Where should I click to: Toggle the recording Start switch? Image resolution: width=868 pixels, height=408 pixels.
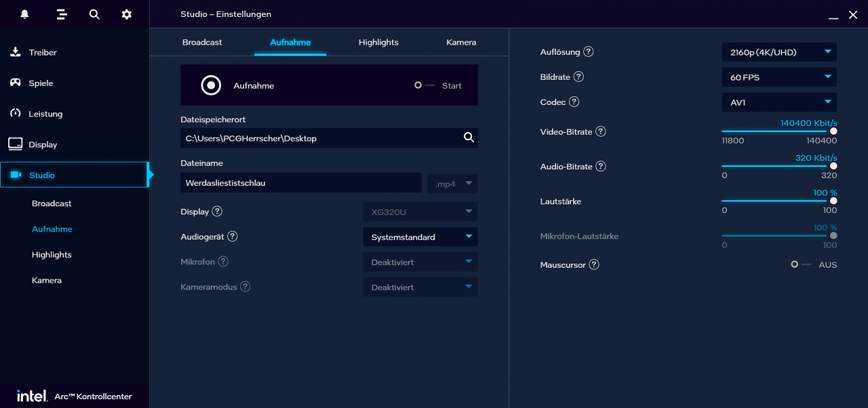point(425,85)
